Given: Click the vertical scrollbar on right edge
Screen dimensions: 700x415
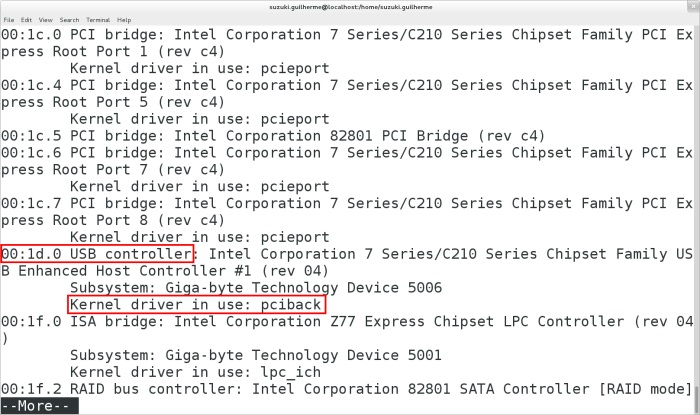Looking at the screenshot, I should pos(696,200).
